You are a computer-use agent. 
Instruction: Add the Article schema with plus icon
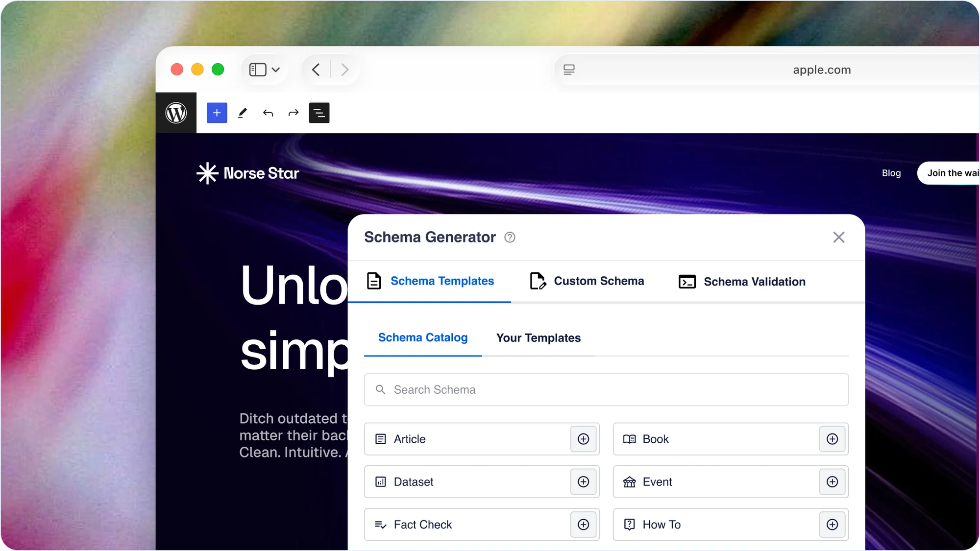point(583,439)
